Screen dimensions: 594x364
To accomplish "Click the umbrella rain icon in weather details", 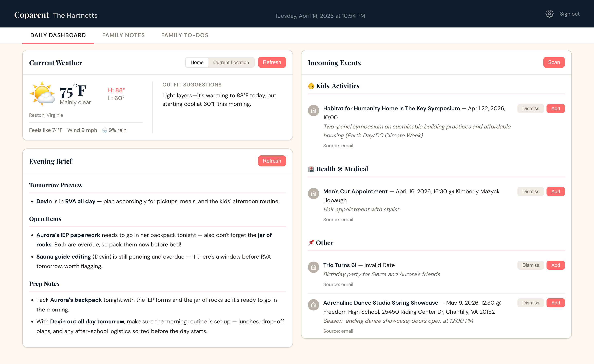I will coord(104,130).
